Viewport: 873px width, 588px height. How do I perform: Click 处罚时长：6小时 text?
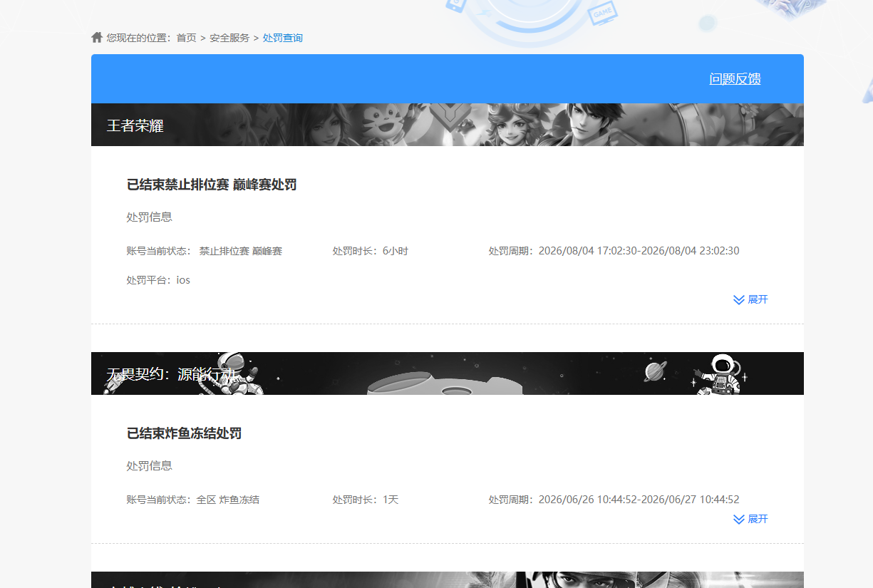point(370,251)
